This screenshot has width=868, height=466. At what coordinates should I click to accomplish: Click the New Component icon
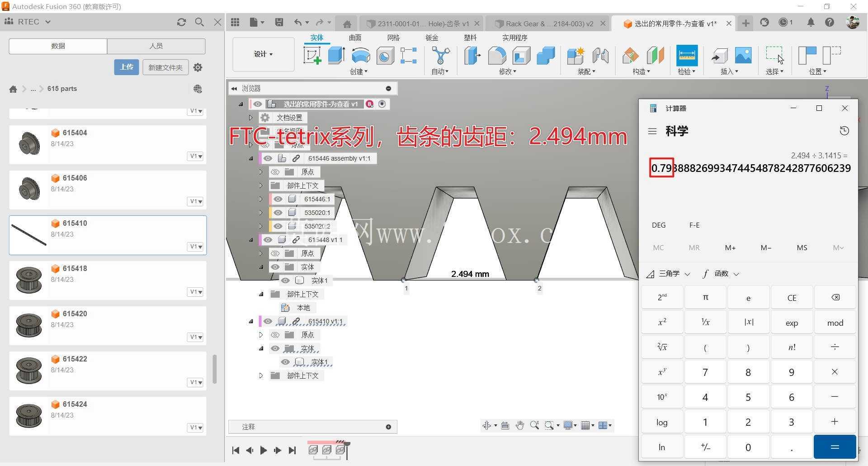576,56
